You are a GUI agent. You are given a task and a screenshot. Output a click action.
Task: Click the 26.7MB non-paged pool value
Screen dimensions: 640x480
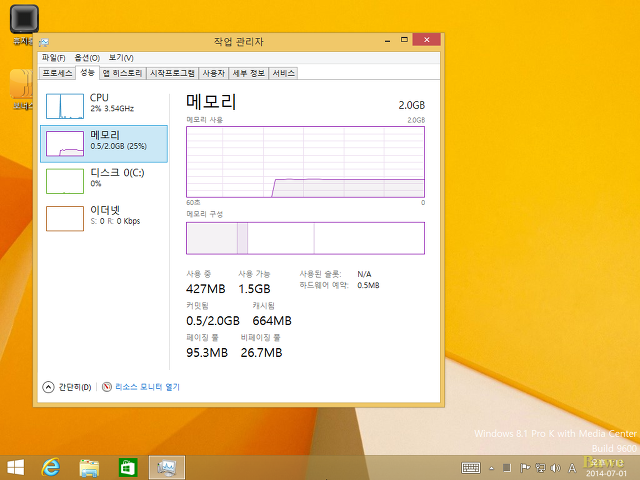[x=261, y=353]
